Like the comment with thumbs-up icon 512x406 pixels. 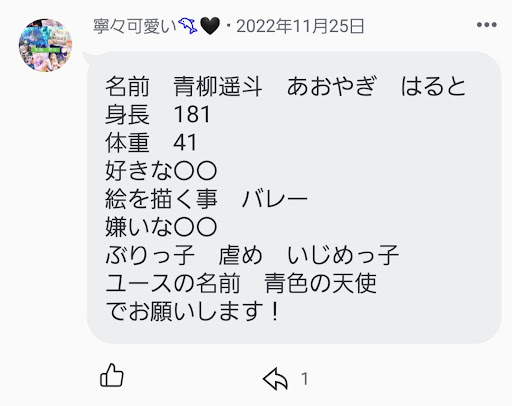tap(112, 375)
